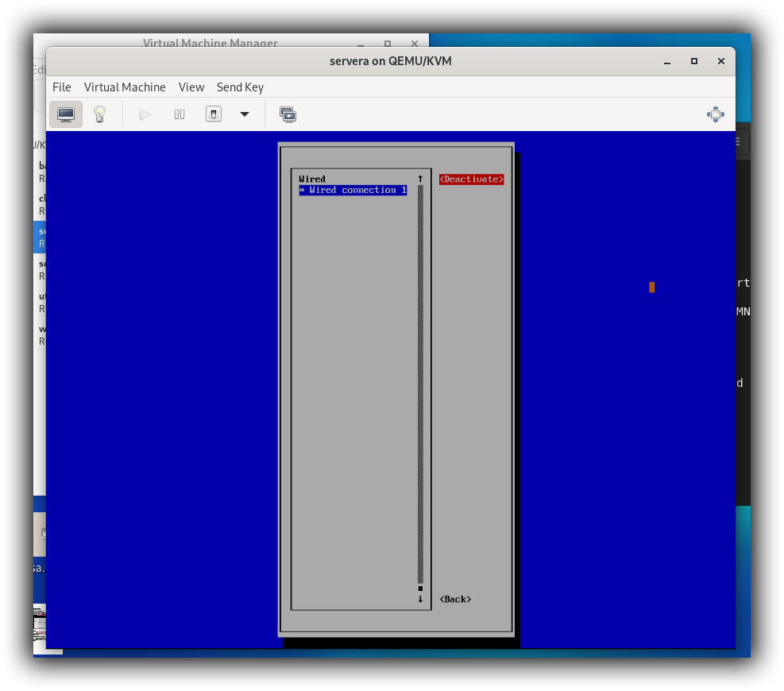Screen dimensions: 784x691
Task: Open the Send Key menu
Action: pyautogui.click(x=240, y=87)
